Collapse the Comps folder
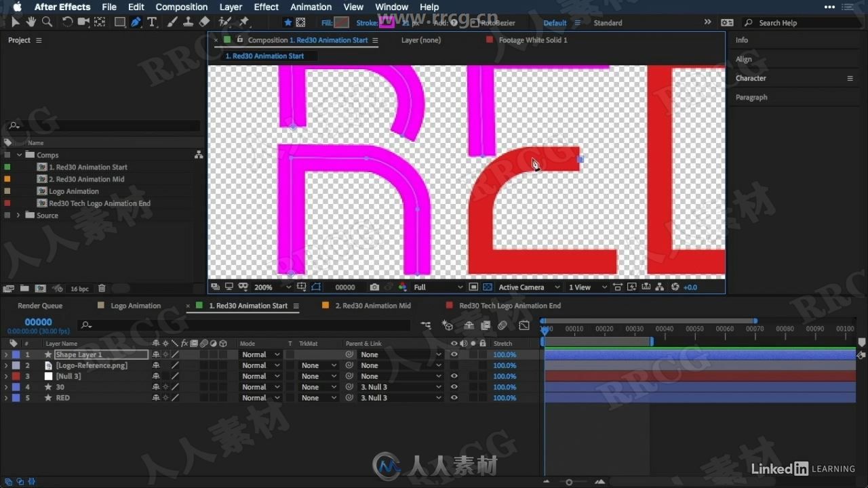 coord(19,155)
